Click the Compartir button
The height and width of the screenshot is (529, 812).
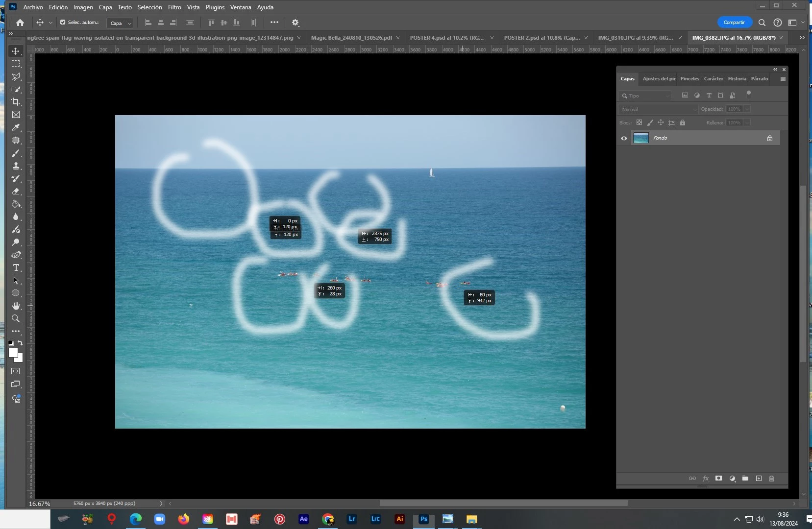click(x=734, y=23)
